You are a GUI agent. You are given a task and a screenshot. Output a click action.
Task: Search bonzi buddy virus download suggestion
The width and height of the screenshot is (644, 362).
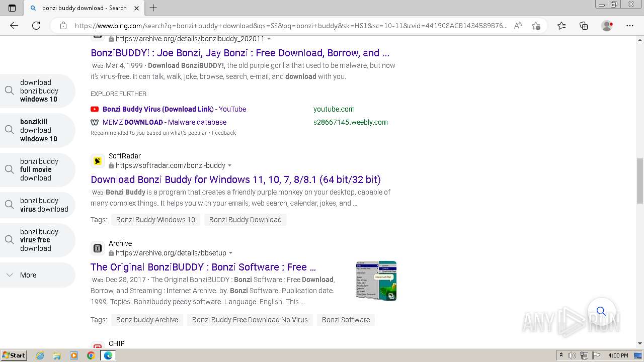[x=38, y=205]
